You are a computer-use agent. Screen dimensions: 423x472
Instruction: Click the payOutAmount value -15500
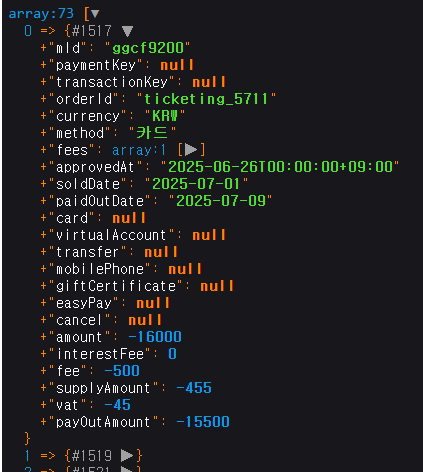coord(203,422)
